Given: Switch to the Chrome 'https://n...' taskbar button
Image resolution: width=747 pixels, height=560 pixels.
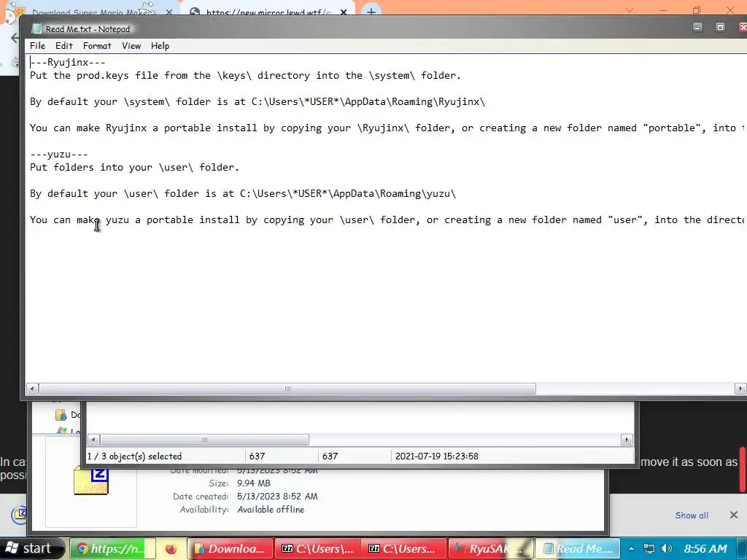Looking at the screenshot, I should tap(113, 548).
